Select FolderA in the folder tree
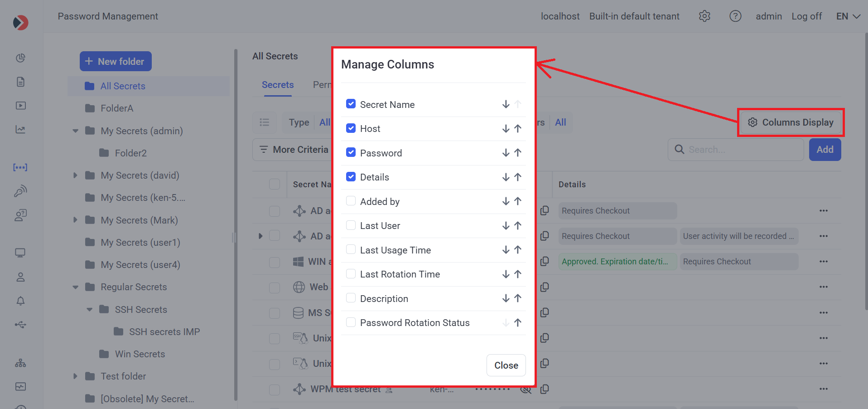 117,108
